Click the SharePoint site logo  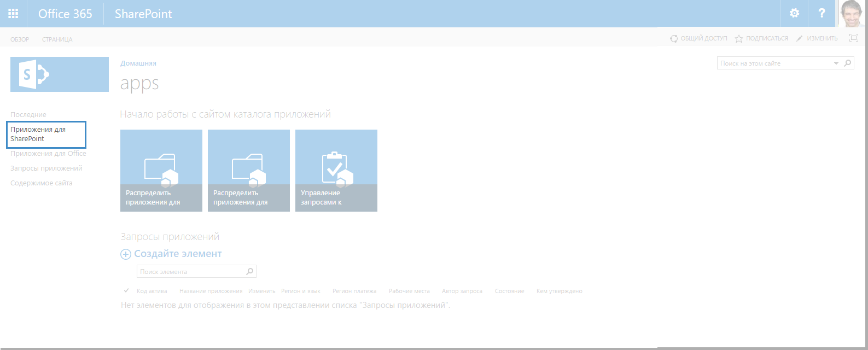tap(59, 74)
